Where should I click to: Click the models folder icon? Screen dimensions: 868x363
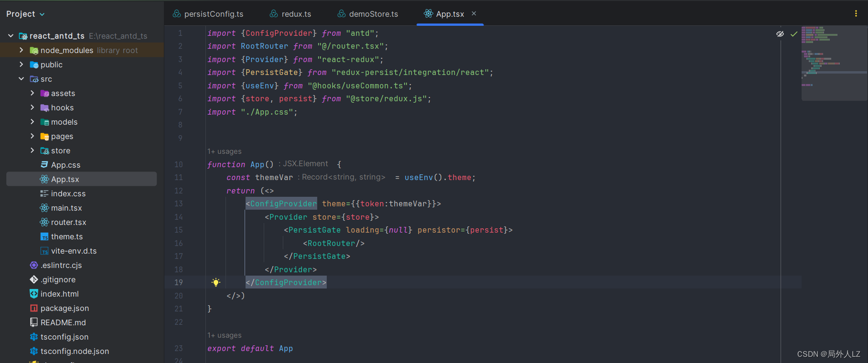click(44, 122)
